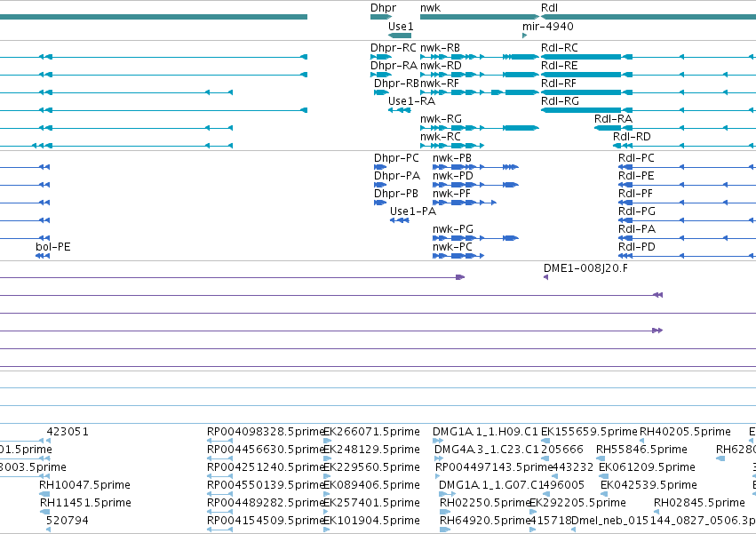Screen dimensions: 756x534
Task: Select EST EK089406.5prime
Action: [326, 494]
